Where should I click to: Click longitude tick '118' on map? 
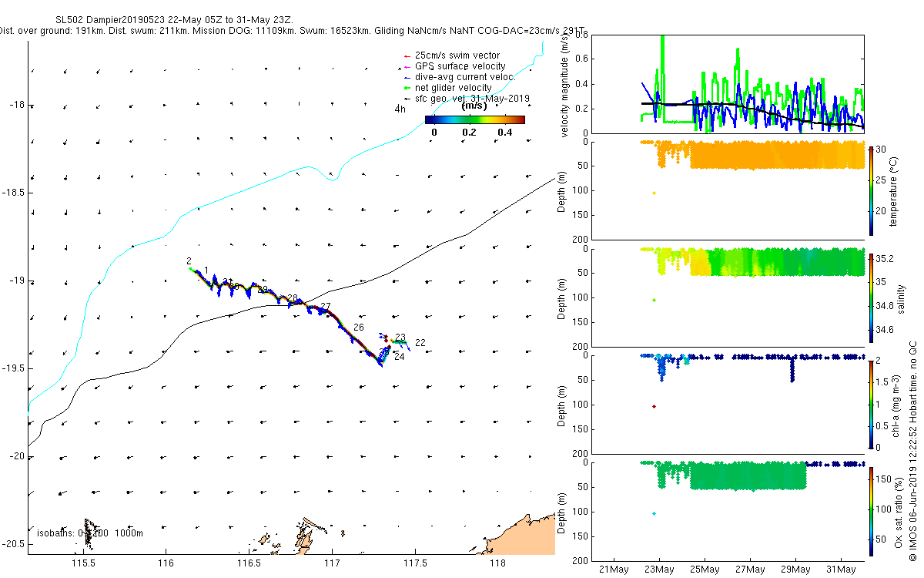tap(500, 563)
